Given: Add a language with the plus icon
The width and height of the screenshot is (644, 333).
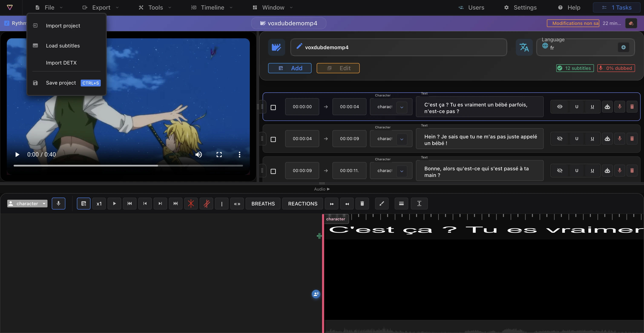Looking at the screenshot, I should point(624,47).
